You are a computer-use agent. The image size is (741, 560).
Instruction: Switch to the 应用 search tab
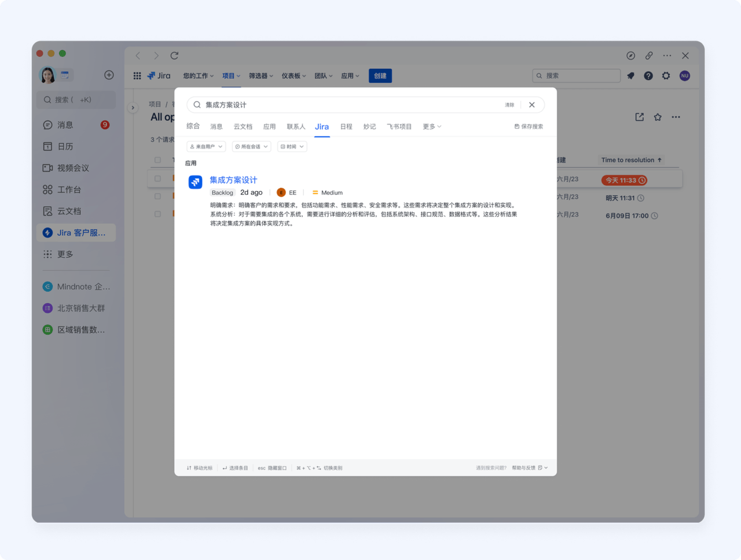[x=270, y=126]
